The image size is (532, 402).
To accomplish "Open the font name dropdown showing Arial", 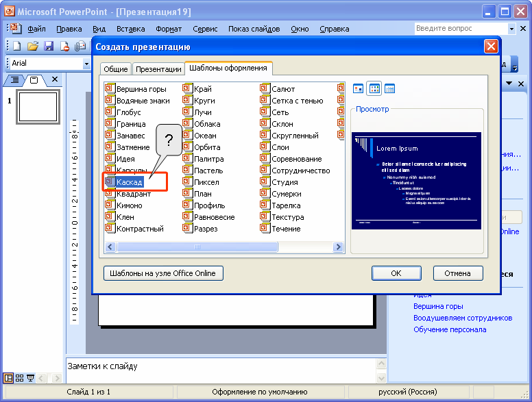I will coord(86,64).
